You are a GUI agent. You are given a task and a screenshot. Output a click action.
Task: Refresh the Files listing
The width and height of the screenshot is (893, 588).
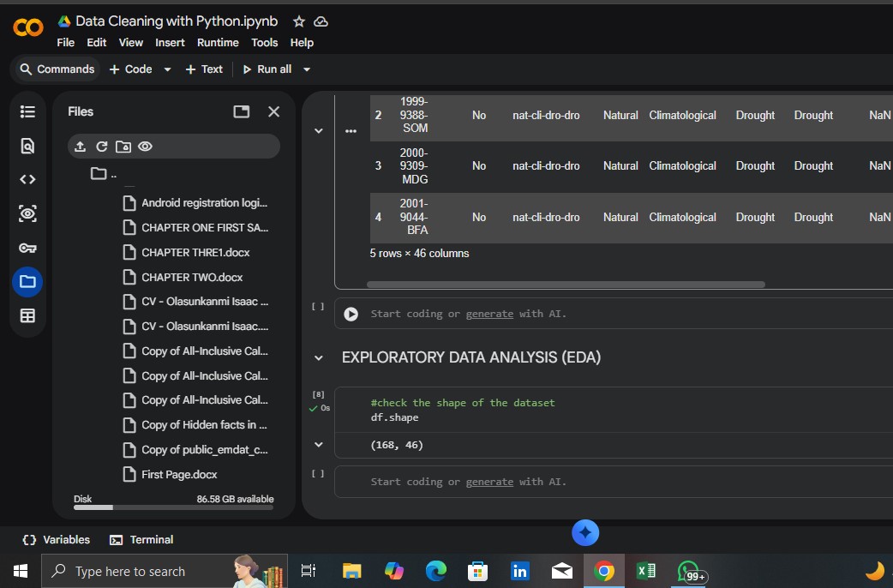coord(101,147)
